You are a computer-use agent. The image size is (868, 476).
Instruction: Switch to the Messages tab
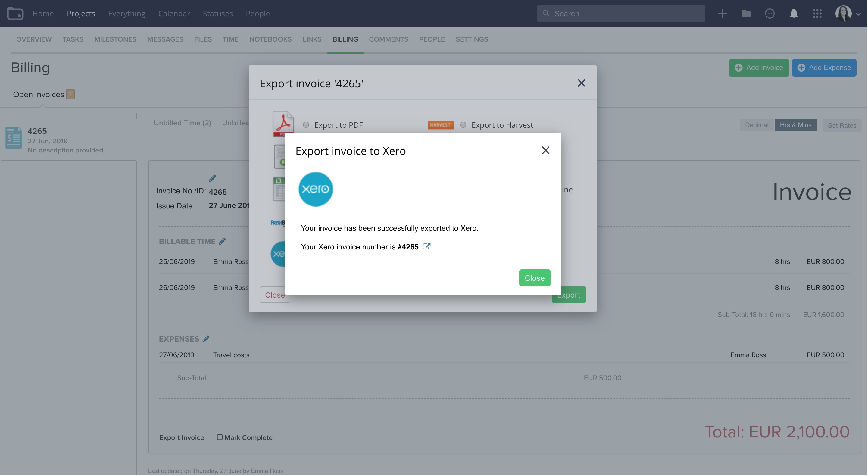[x=165, y=39]
